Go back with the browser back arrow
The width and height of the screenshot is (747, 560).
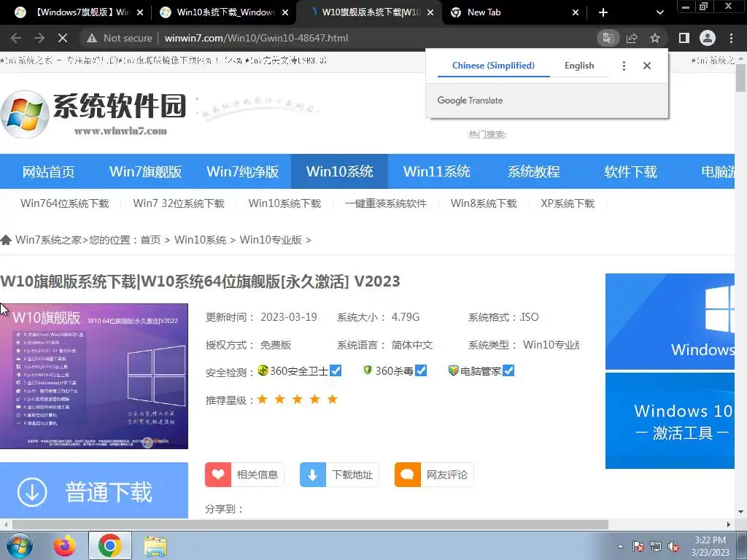[16, 38]
